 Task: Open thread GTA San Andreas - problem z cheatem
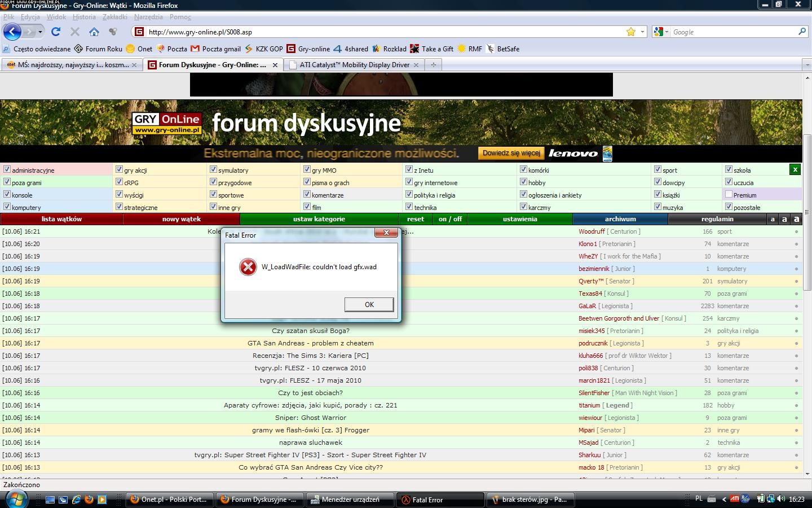(x=311, y=343)
